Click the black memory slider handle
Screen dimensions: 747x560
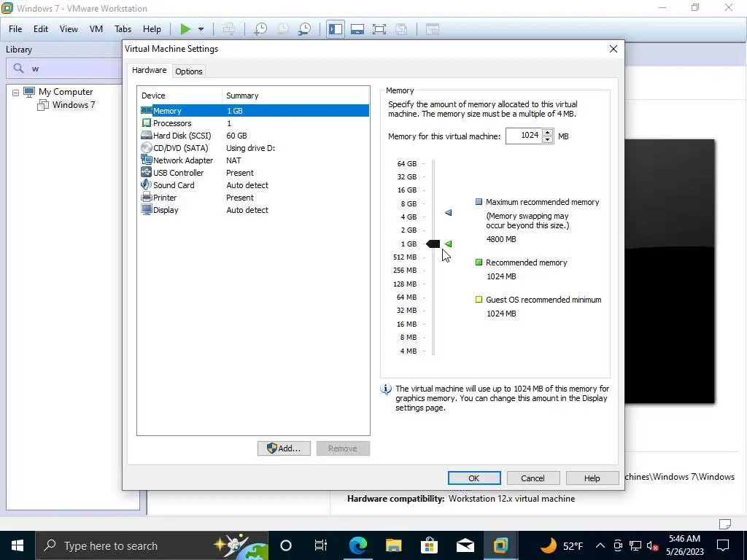pyautogui.click(x=433, y=244)
